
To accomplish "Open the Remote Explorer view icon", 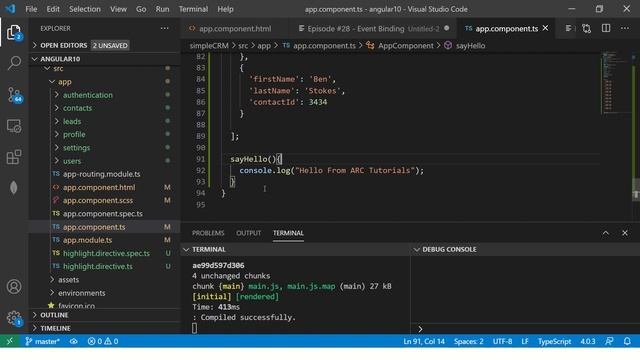I will pos(14,126).
